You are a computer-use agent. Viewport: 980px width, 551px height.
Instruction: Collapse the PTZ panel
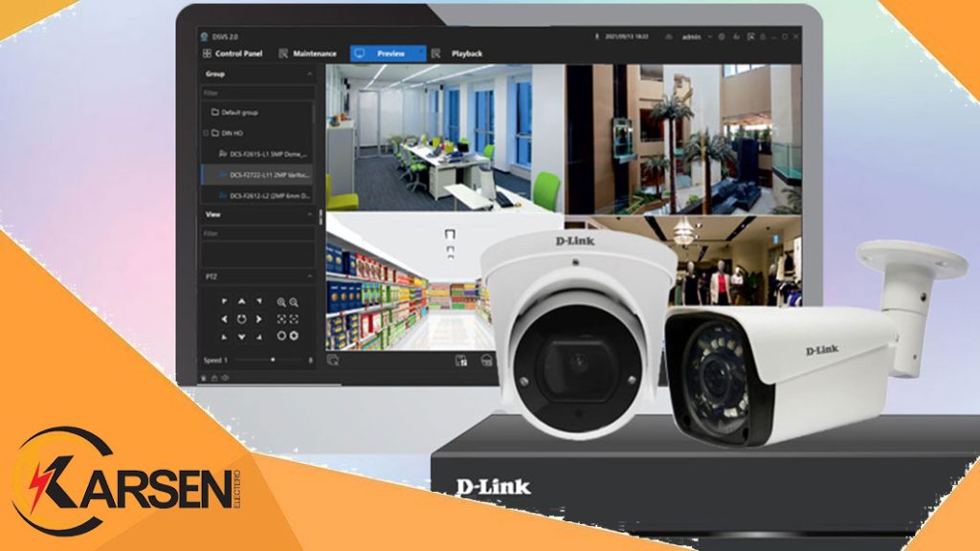click(309, 276)
